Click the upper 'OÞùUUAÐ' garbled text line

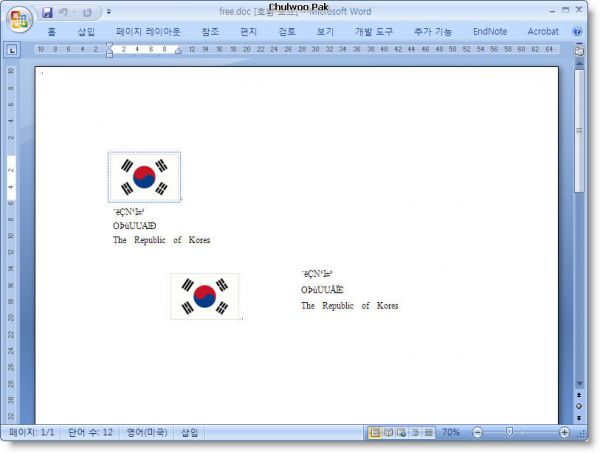(134, 226)
